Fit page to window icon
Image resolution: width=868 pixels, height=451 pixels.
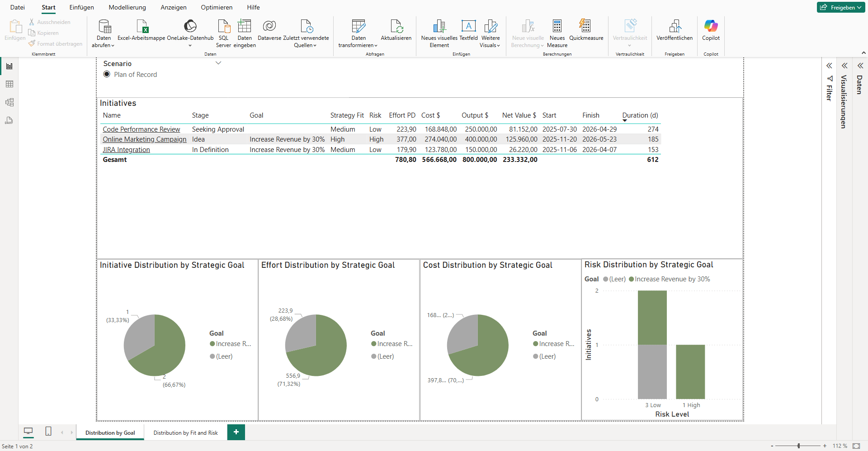pyautogui.click(x=856, y=446)
